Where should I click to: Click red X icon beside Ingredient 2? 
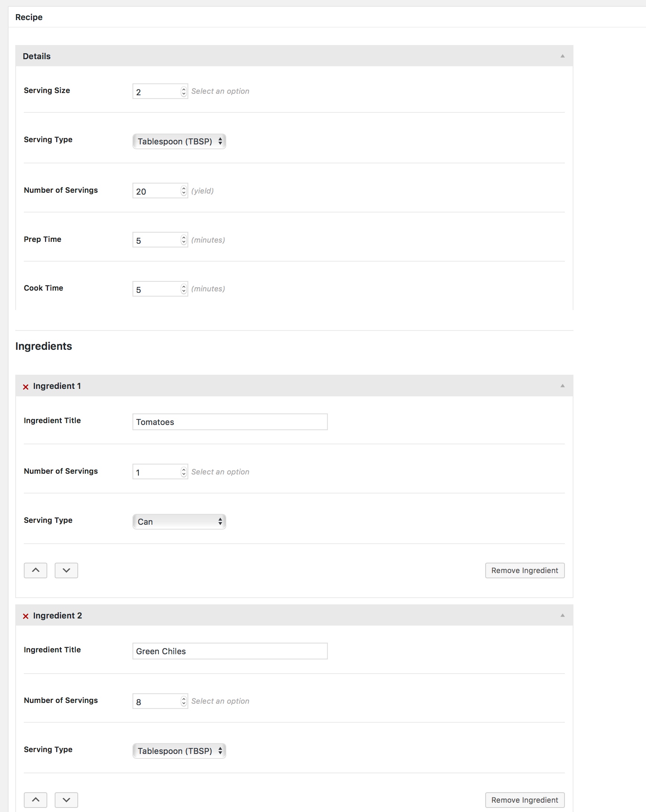(26, 616)
